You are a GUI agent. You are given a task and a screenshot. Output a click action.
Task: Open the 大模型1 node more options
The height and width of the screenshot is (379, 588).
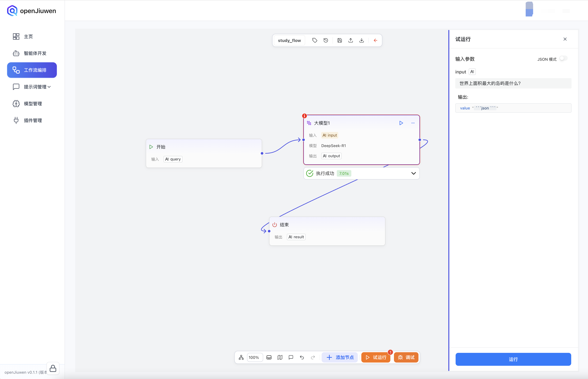point(413,123)
